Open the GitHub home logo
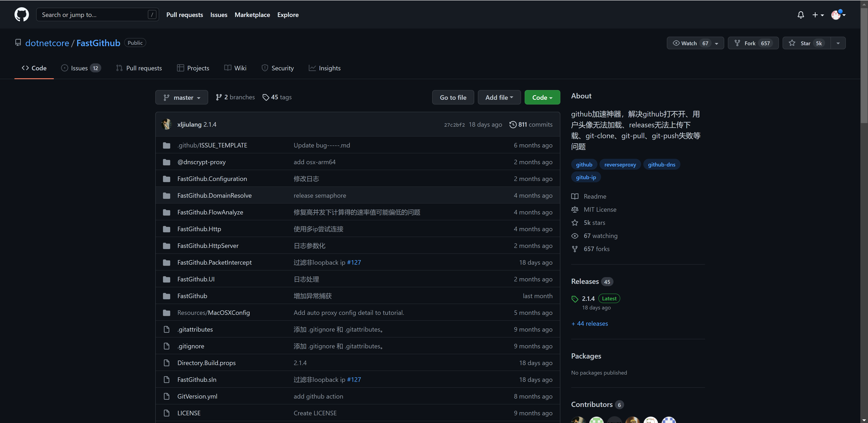Screen dimensions: 868x423 (x=21, y=14)
